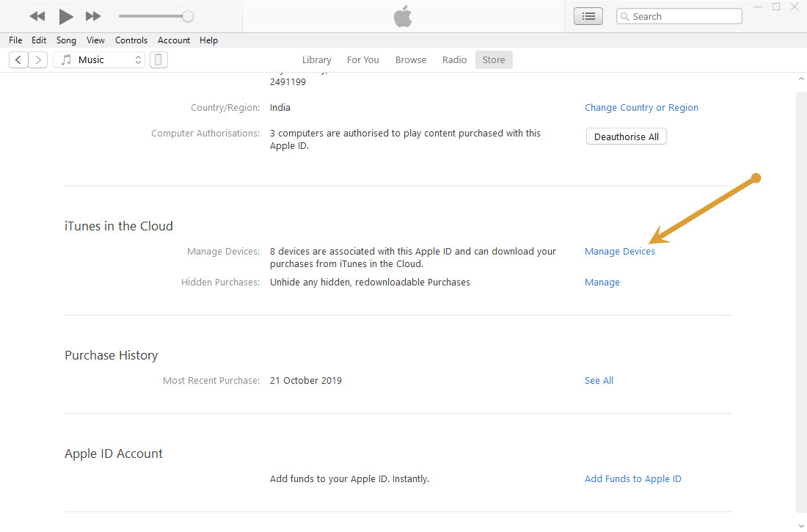Open the Account menu
This screenshot has height=532, width=807.
click(173, 40)
